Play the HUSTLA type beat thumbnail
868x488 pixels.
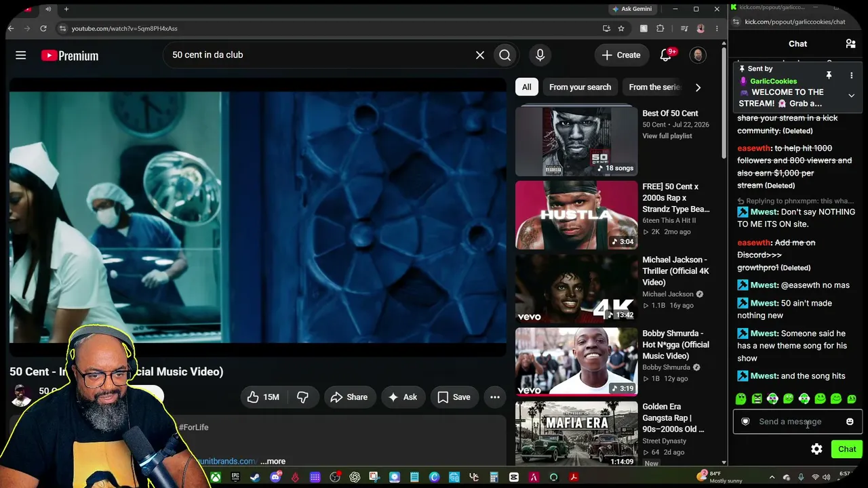[576, 215]
